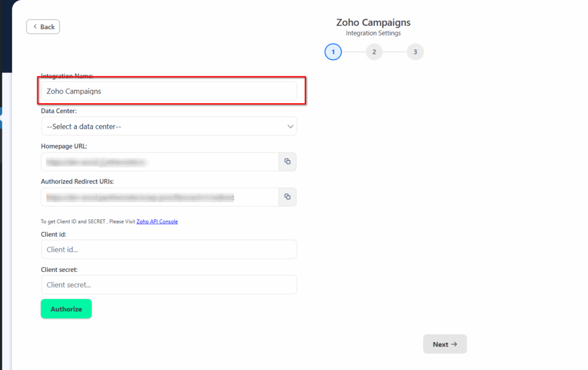
Task: Click the Client secret label
Action: [x=59, y=270]
